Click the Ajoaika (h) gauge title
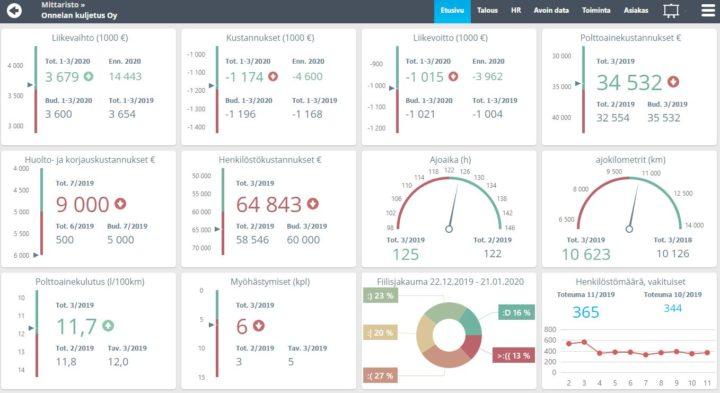 pos(450,160)
